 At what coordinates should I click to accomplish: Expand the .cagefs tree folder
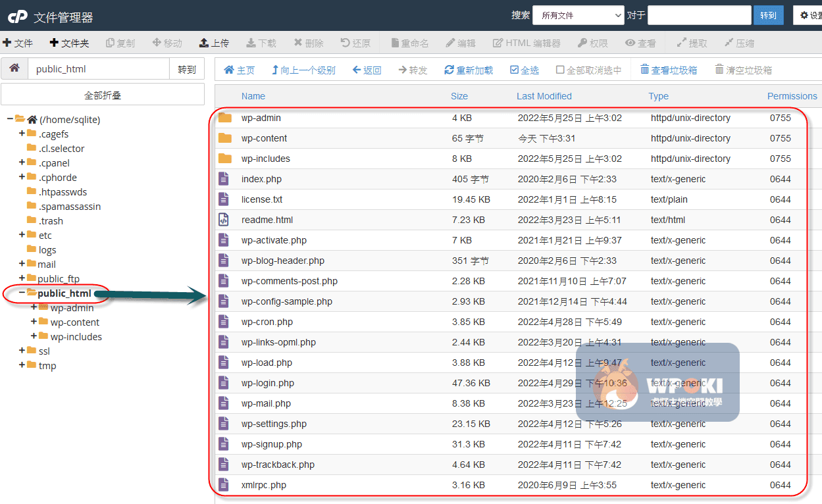(x=22, y=134)
